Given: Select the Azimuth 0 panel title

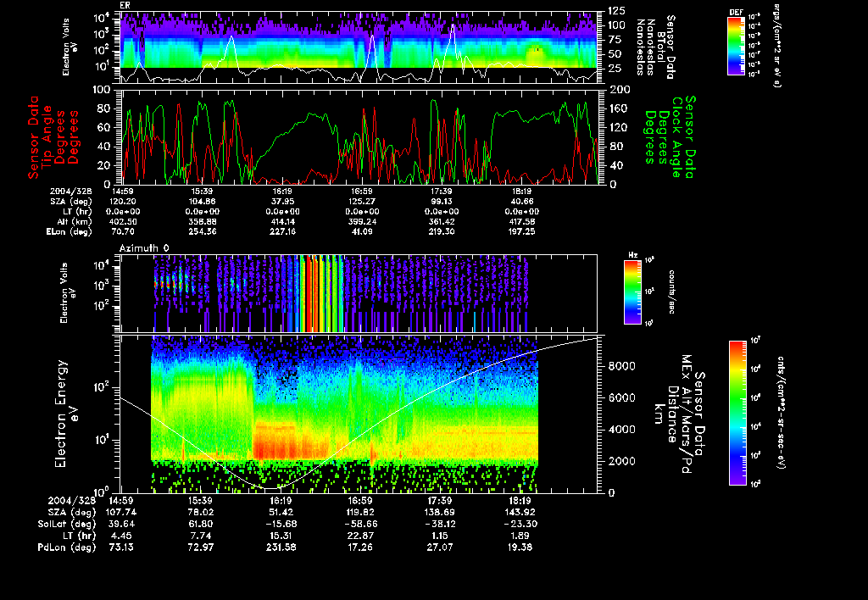Looking at the screenshot, I should [x=144, y=248].
